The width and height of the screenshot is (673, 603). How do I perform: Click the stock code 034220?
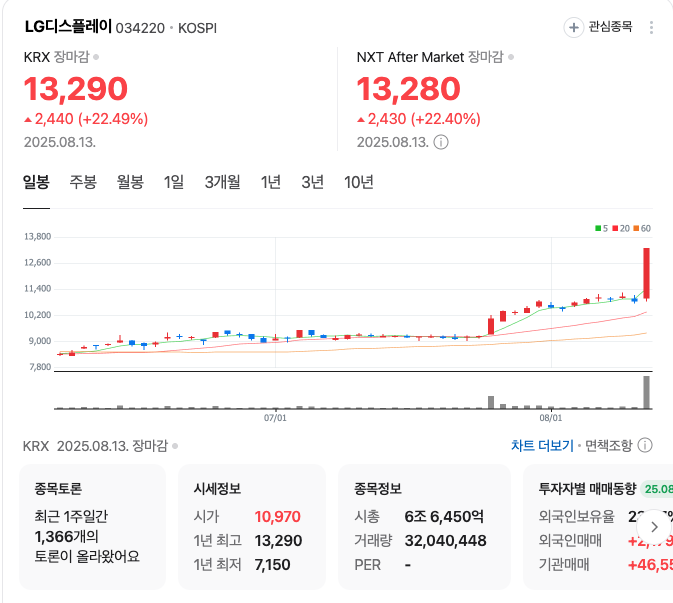point(140,28)
